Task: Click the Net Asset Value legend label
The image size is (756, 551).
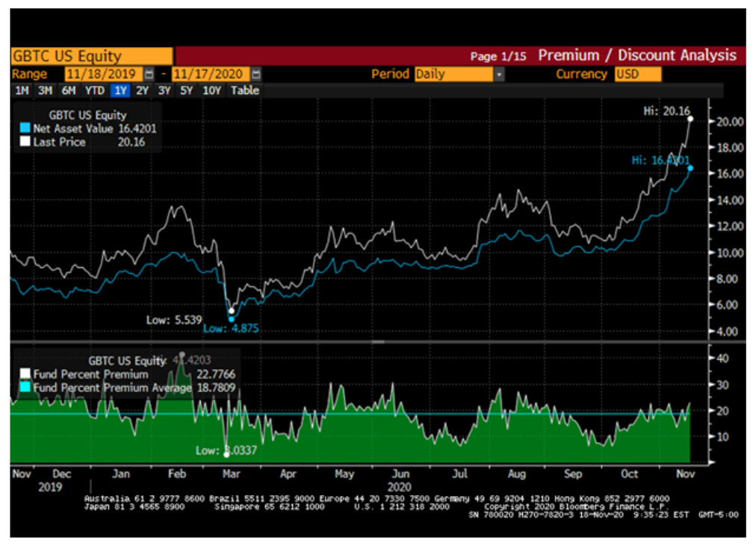Action: pos(73,128)
